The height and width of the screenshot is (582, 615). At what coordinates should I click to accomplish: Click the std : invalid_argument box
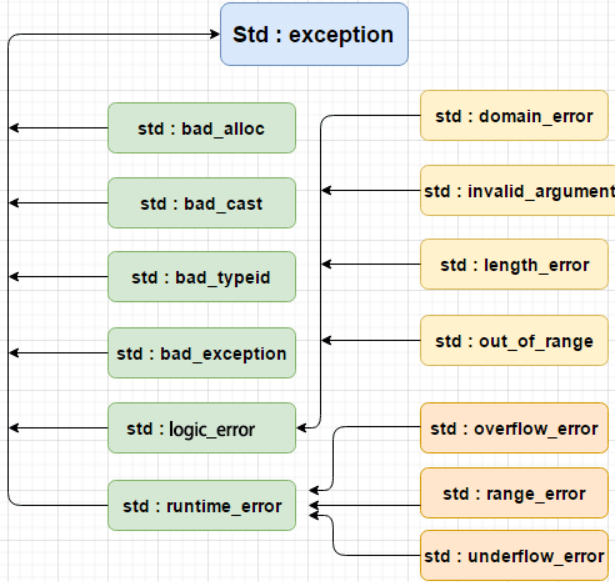click(x=518, y=191)
